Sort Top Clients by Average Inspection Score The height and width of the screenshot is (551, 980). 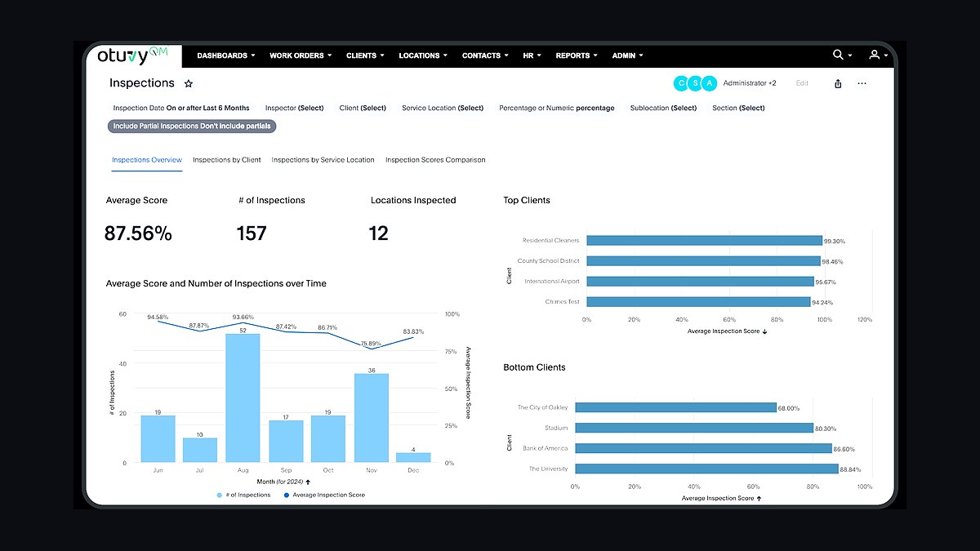pos(728,331)
